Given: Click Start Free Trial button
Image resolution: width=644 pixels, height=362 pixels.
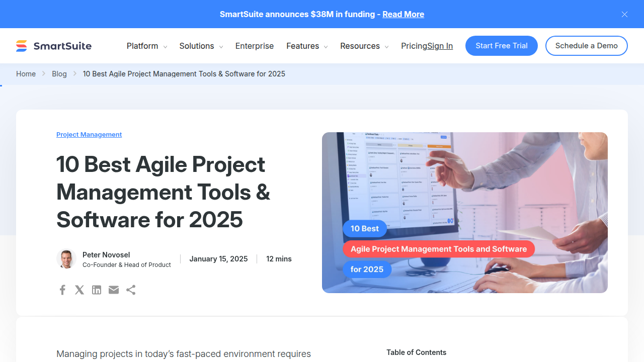Looking at the screenshot, I should point(502,46).
